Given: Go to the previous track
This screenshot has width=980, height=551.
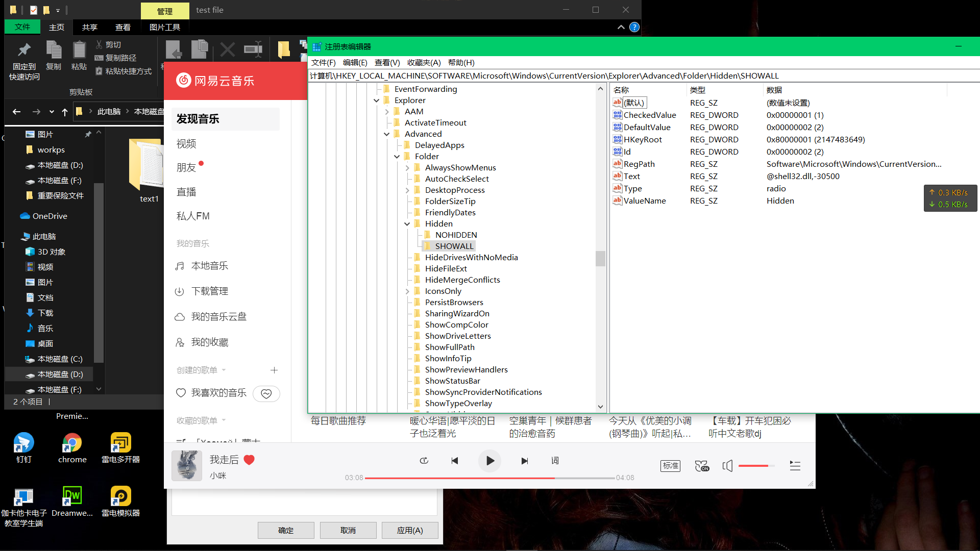Looking at the screenshot, I should tap(455, 461).
